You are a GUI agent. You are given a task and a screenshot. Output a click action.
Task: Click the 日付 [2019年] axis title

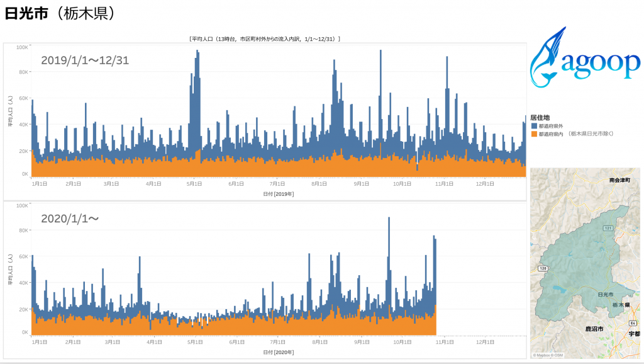(x=279, y=194)
